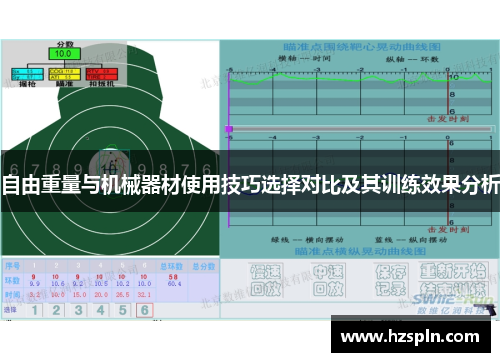500x362 pixels.
Task: Click the red trigger 扣扳机 indicator box
Action: pos(102,74)
